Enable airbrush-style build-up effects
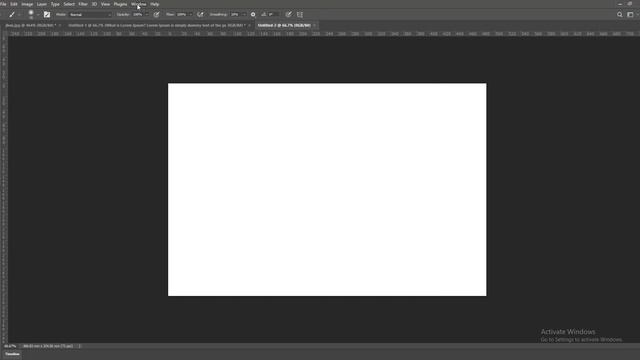This screenshot has width=640, height=360. click(200, 14)
